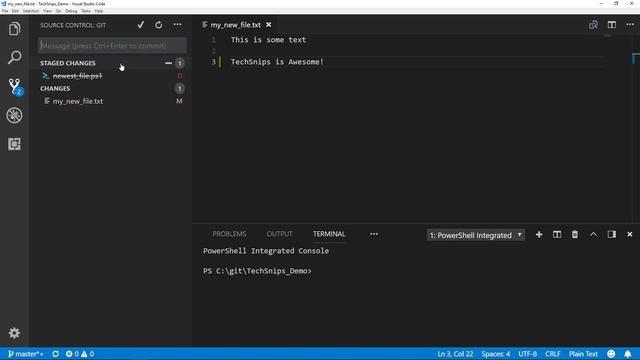This screenshot has width=640, height=360.
Task: Open the Debug menu
Action: pos(71,11)
